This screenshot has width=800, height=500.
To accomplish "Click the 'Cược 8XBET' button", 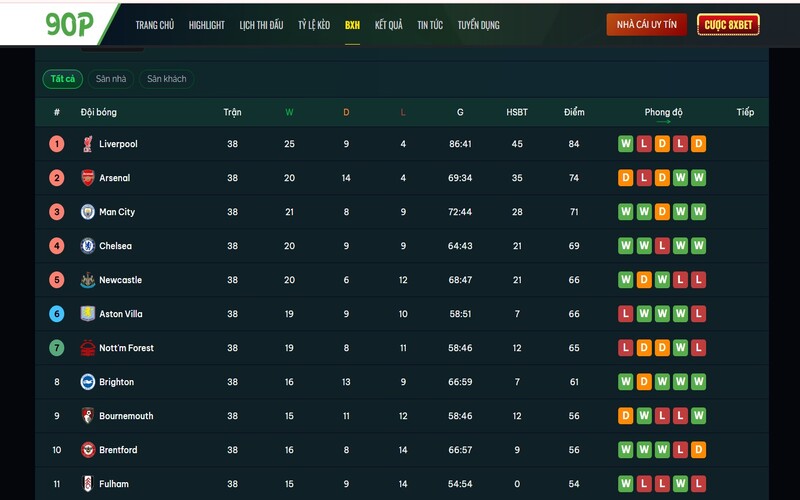I will 728,25.
